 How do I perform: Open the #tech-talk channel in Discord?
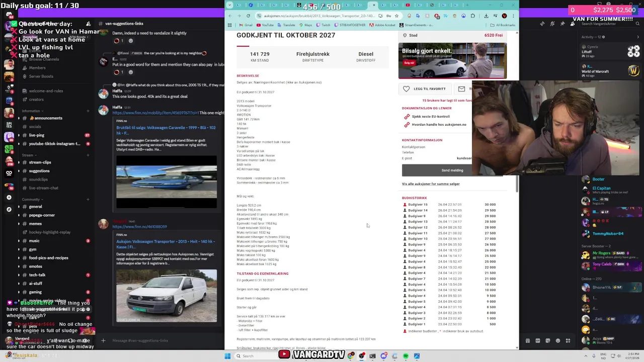coord(37,275)
